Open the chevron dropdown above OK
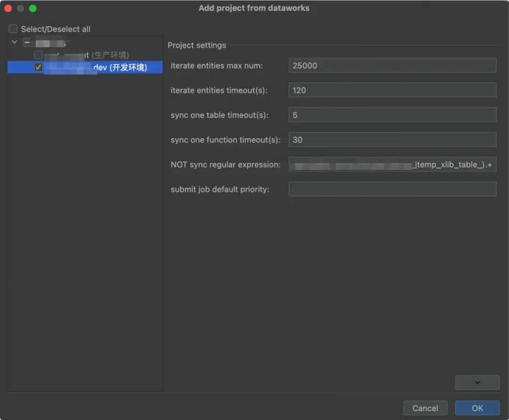This screenshot has height=420, width=509. (477, 383)
